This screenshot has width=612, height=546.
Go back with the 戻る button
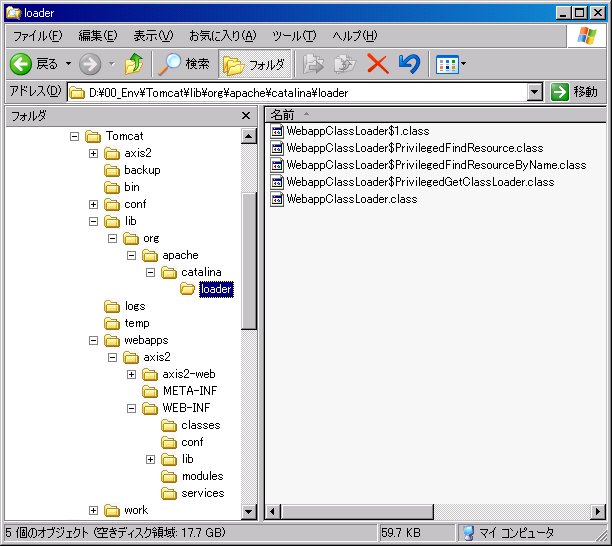(34, 64)
